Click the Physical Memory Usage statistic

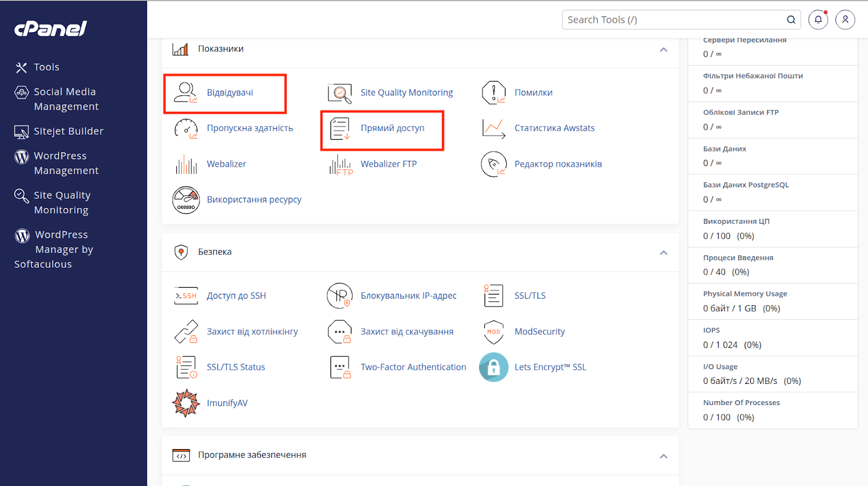(x=773, y=301)
